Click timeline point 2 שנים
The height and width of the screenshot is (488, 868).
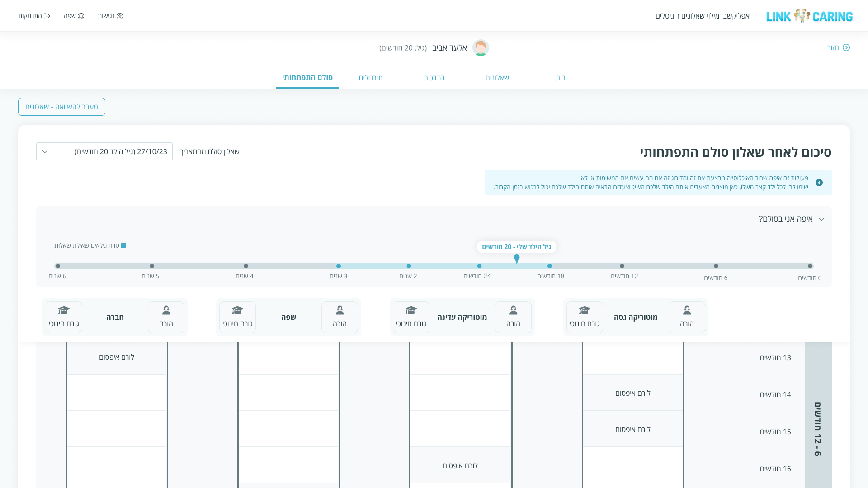coord(409,266)
